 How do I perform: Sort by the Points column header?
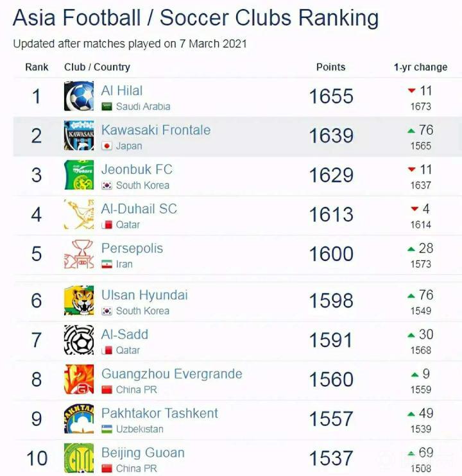[x=330, y=67]
